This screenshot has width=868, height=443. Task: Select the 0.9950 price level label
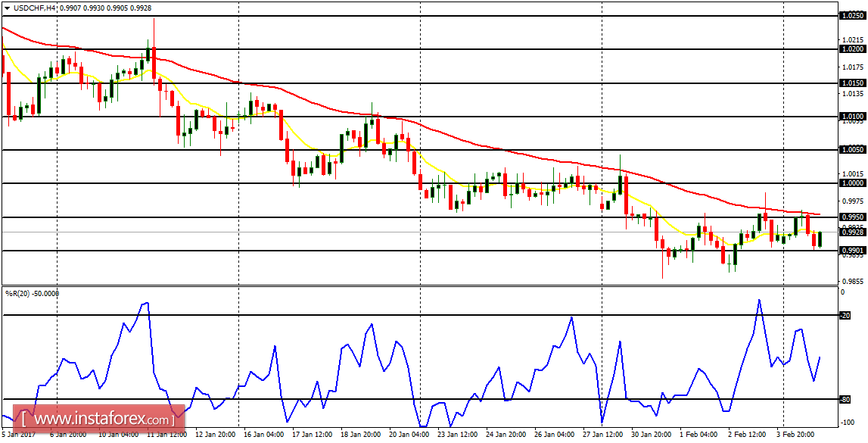[852, 217]
